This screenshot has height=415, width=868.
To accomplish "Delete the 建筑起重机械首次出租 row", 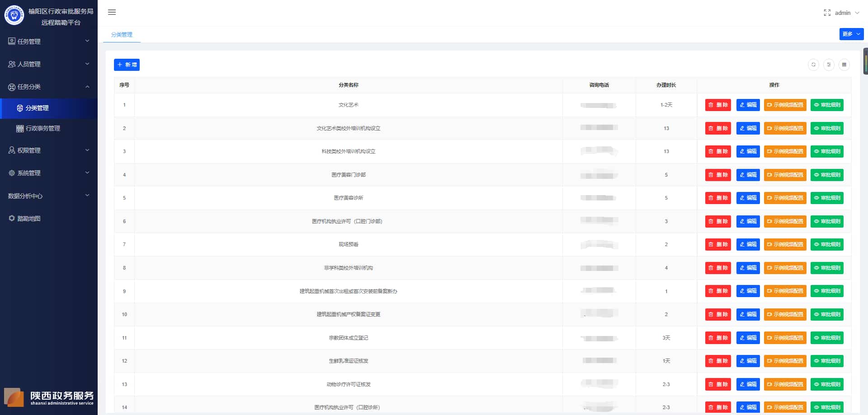I will pyautogui.click(x=718, y=291).
